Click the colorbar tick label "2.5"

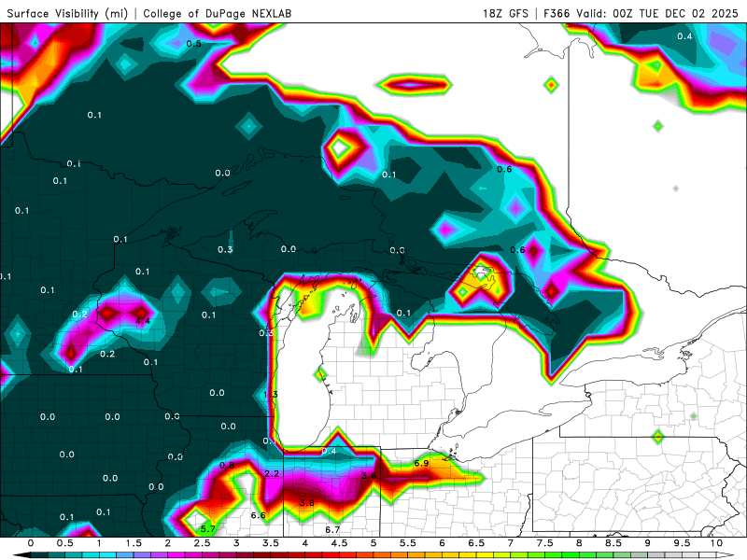tap(202, 543)
